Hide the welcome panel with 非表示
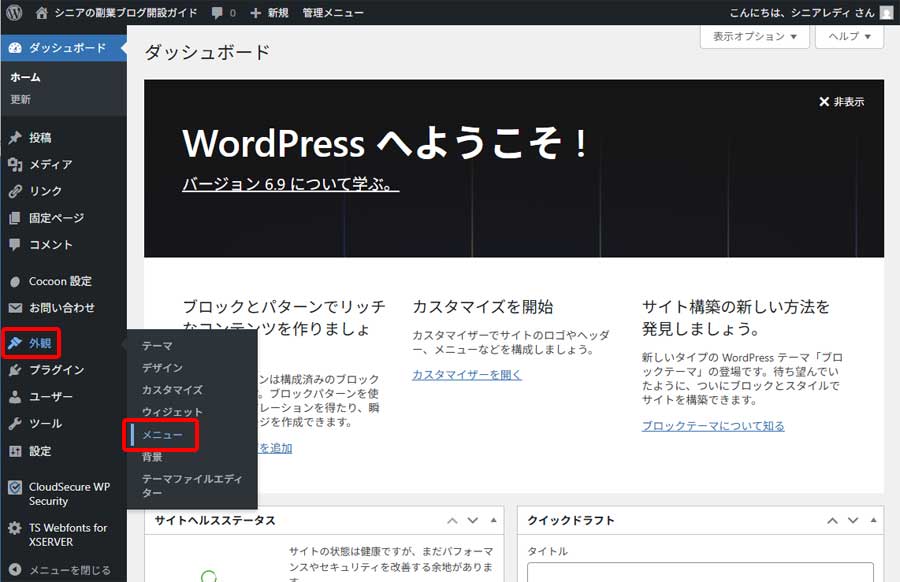 (843, 101)
